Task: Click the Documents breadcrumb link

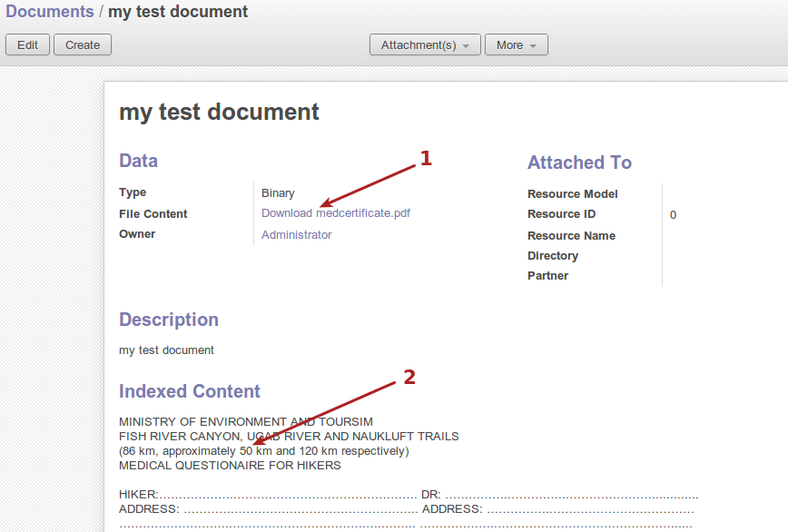Action: [x=50, y=12]
